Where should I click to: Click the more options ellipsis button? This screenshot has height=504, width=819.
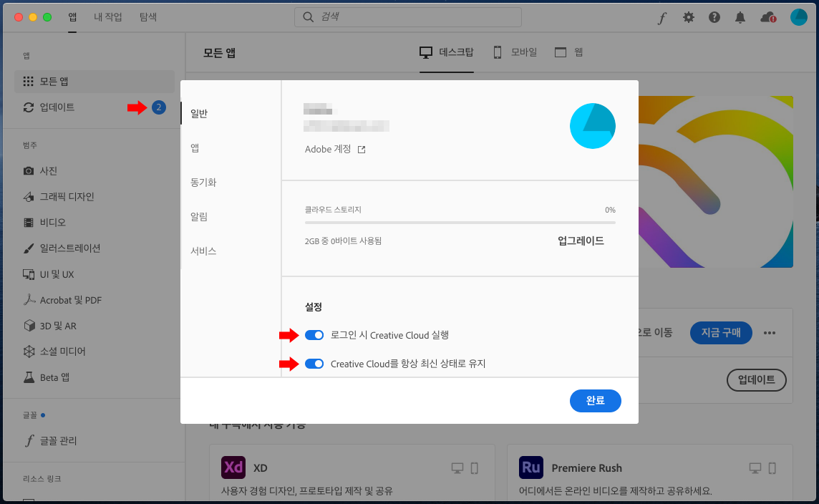(770, 333)
